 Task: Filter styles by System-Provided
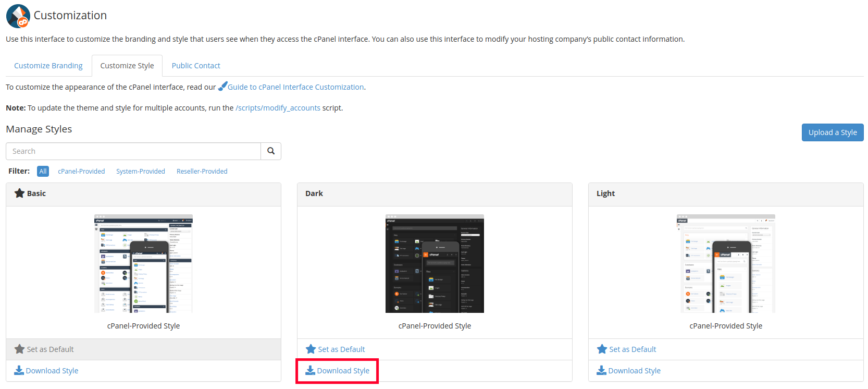coord(141,172)
